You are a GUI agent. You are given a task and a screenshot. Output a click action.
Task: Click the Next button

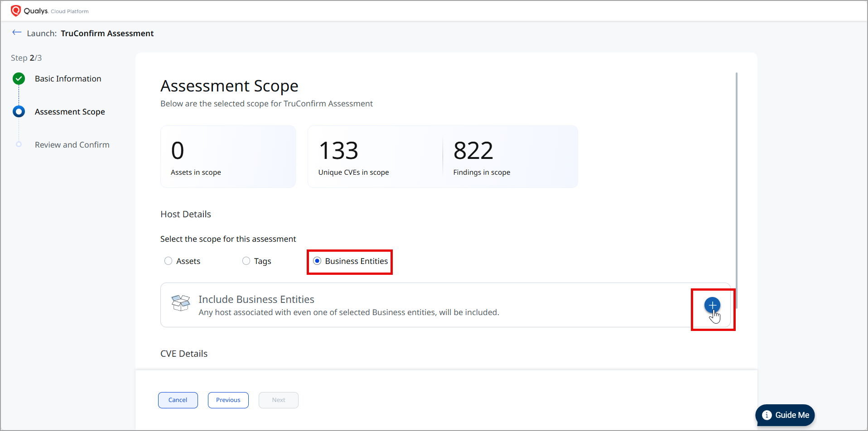tap(278, 400)
